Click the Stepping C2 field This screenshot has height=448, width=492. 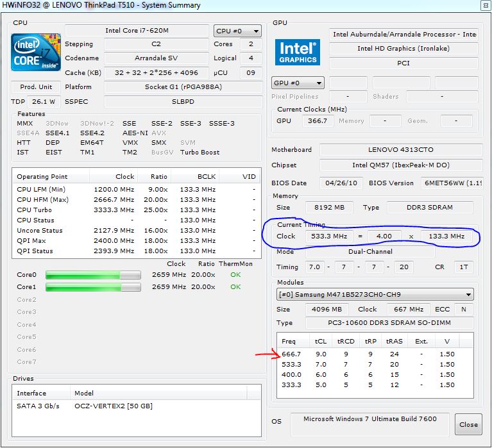click(x=157, y=44)
